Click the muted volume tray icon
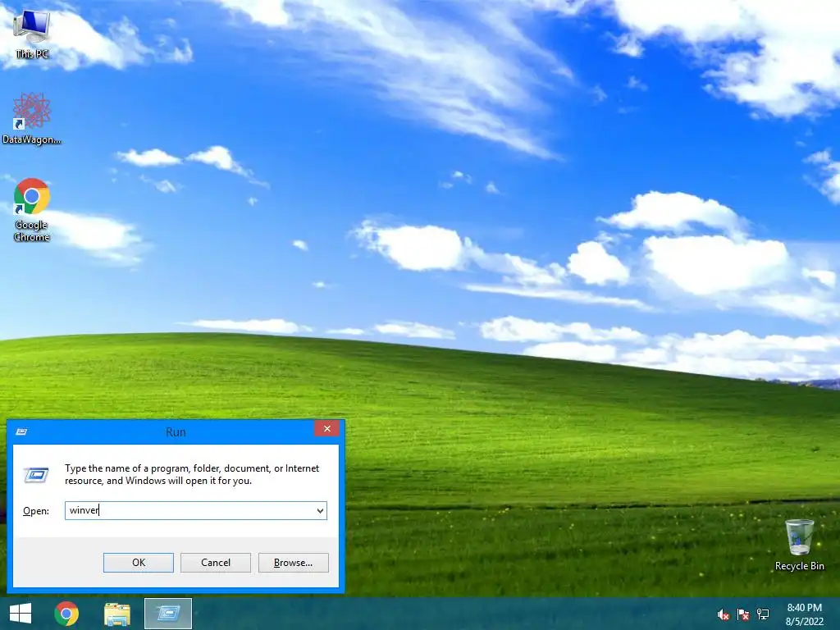Viewport: 840px width, 630px height. (x=723, y=614)
